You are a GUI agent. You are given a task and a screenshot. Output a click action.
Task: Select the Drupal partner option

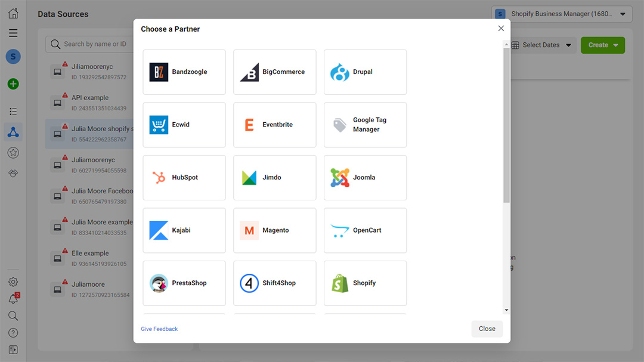click(x=365, y=72)
